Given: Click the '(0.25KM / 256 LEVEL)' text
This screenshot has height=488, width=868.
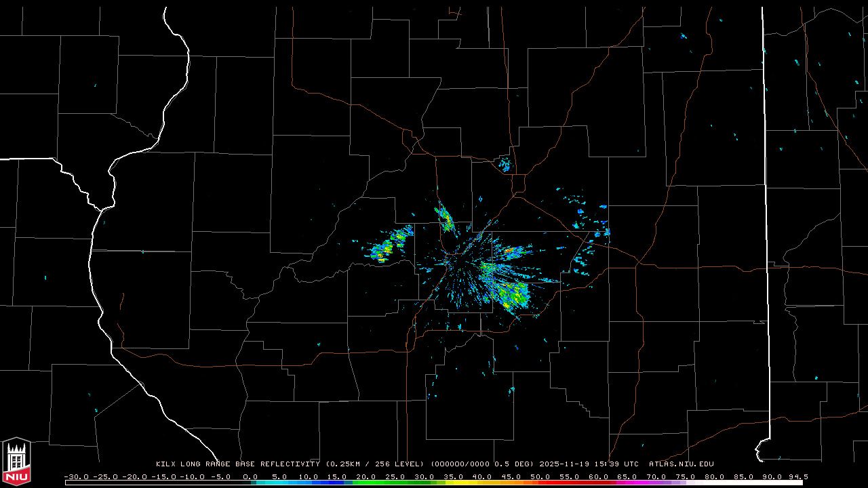Looking at the screenshot, I should tap(374, 464).
